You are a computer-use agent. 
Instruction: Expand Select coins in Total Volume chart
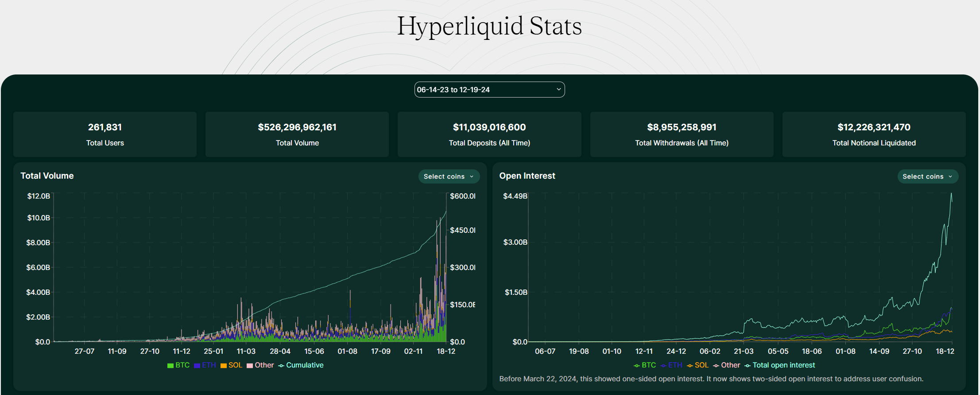pyautogui.click(x=449, y=176)
